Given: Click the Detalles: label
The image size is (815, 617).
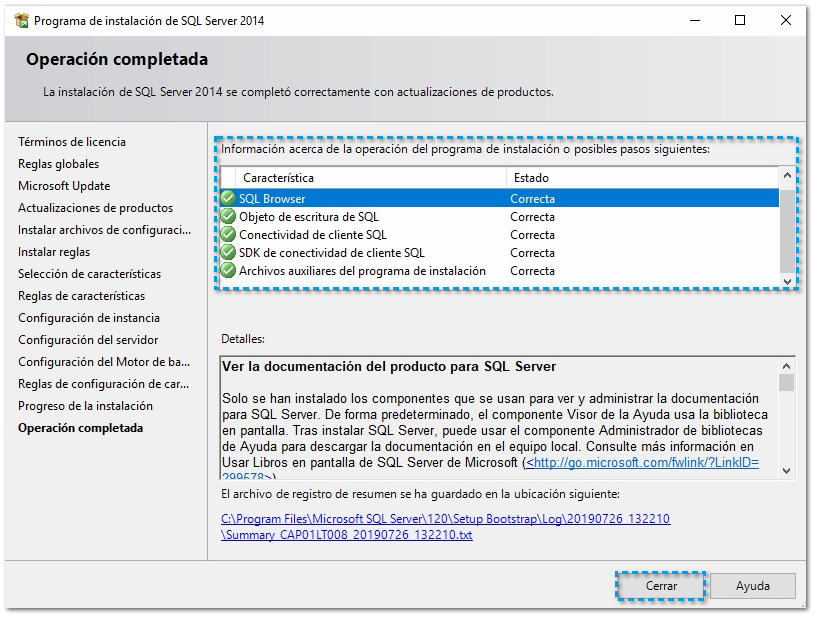Looking at the screenshot, I should [x=243, y=339].
